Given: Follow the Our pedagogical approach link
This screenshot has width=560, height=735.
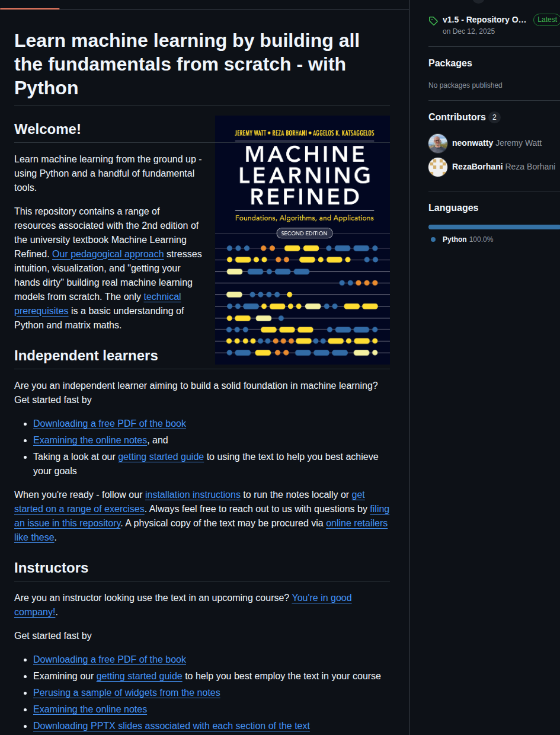Looking at the screenshot, I should [108, 254].
